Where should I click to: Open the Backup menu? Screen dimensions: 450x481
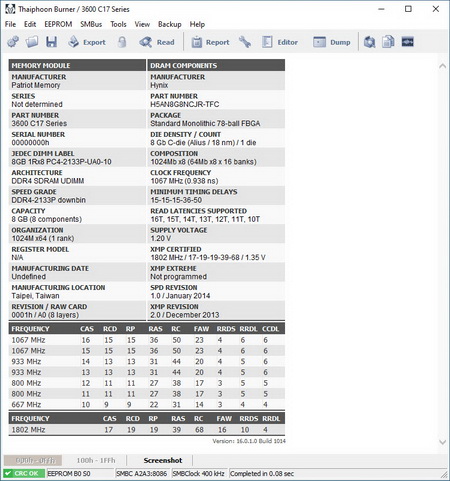click(170, 24)
